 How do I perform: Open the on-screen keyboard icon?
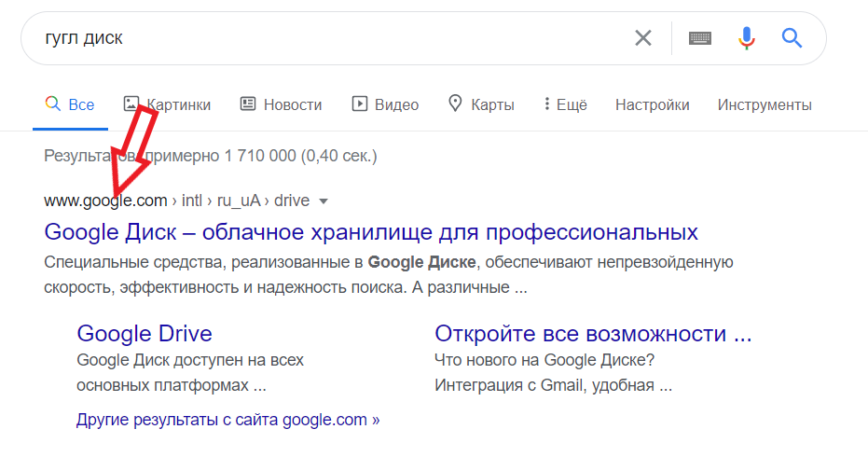tap(700, 38)
